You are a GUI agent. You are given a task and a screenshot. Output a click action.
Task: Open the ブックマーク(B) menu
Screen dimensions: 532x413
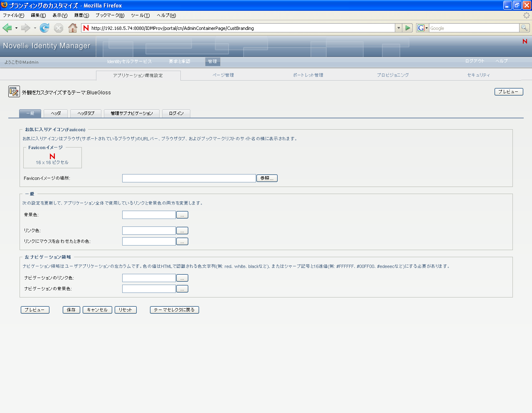pos(110,15)
